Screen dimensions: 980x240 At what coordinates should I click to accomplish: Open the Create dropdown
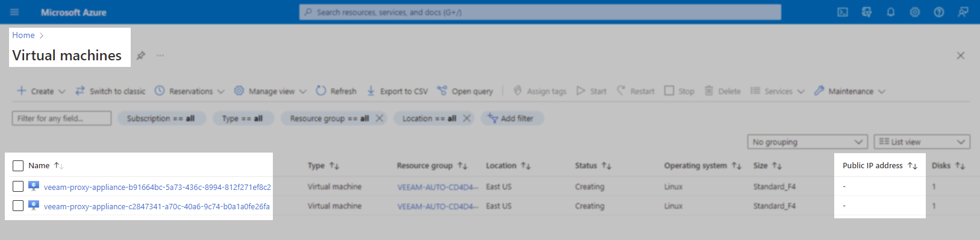[41, 91]
